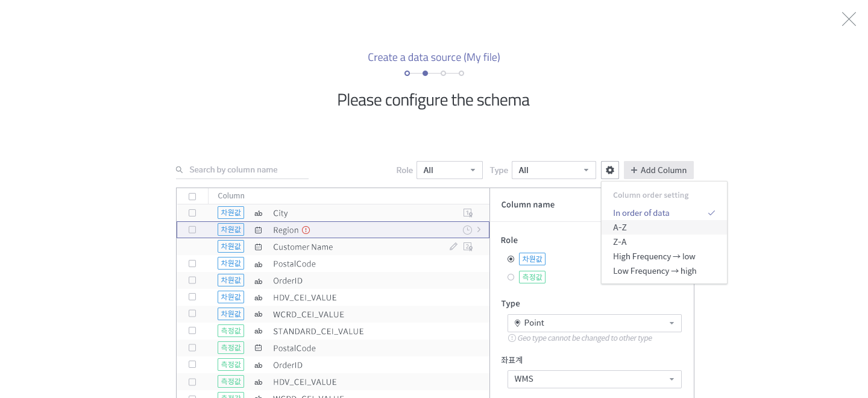
Task: Click the clock icon on the Region row
Action: pos(467,230)
